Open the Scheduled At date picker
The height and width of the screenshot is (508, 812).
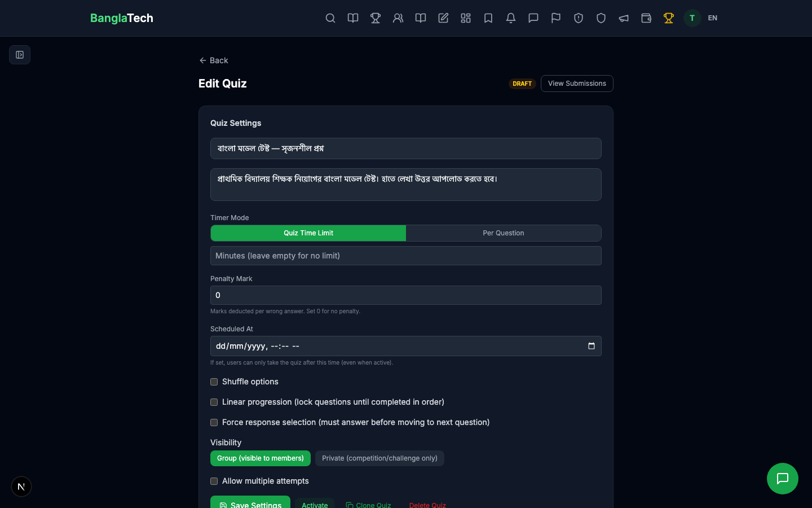point(591,346)
